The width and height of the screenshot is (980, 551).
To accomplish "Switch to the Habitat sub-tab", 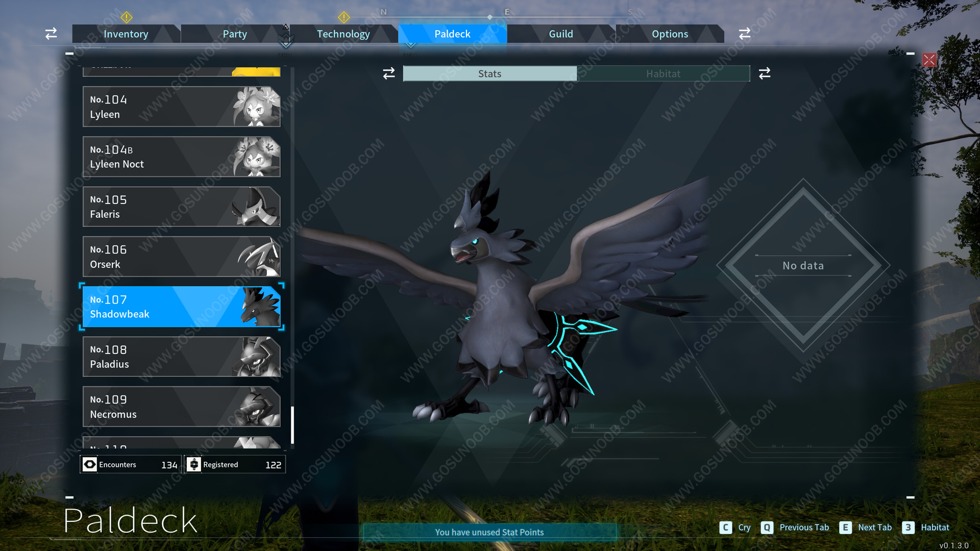I will (x=664, y=73).
